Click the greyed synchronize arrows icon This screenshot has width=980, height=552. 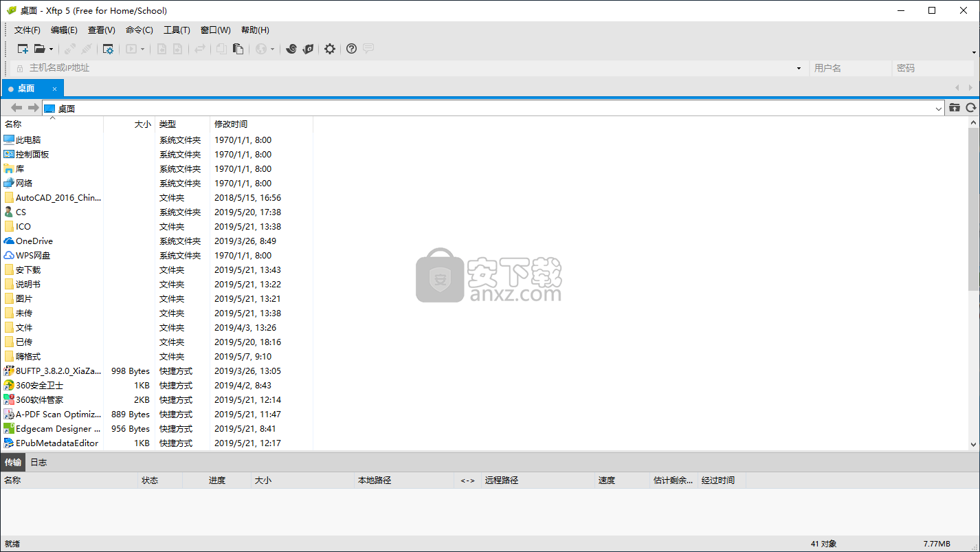point(200,49)
